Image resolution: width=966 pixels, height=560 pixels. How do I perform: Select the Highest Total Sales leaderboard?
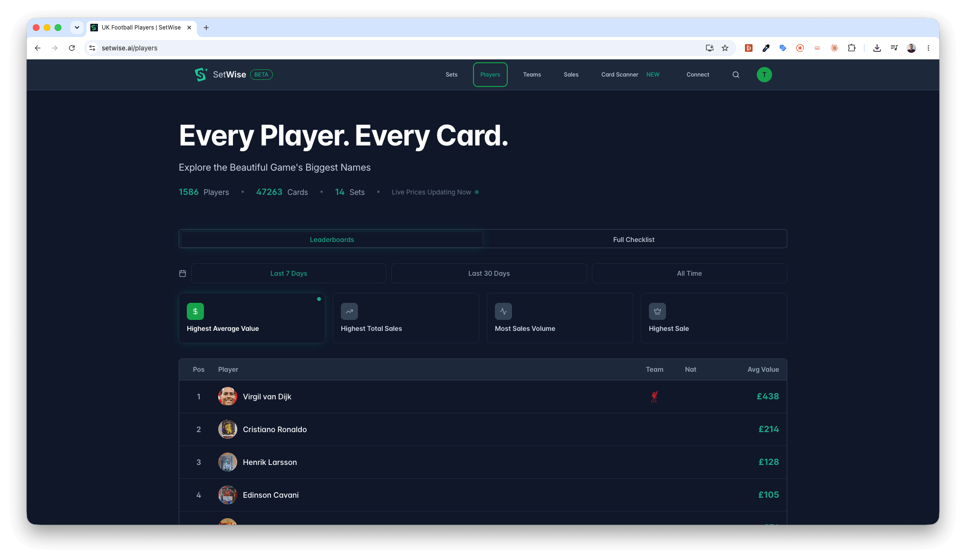point(406,318)
